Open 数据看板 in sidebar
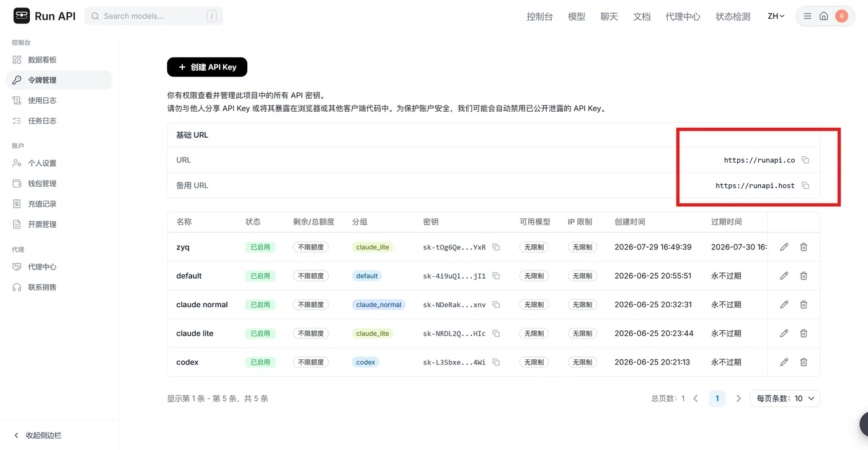 [59, 60]
